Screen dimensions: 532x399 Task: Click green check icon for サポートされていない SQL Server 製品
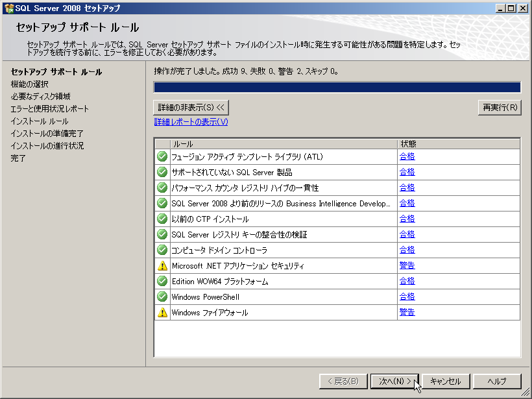coord(162,172)
